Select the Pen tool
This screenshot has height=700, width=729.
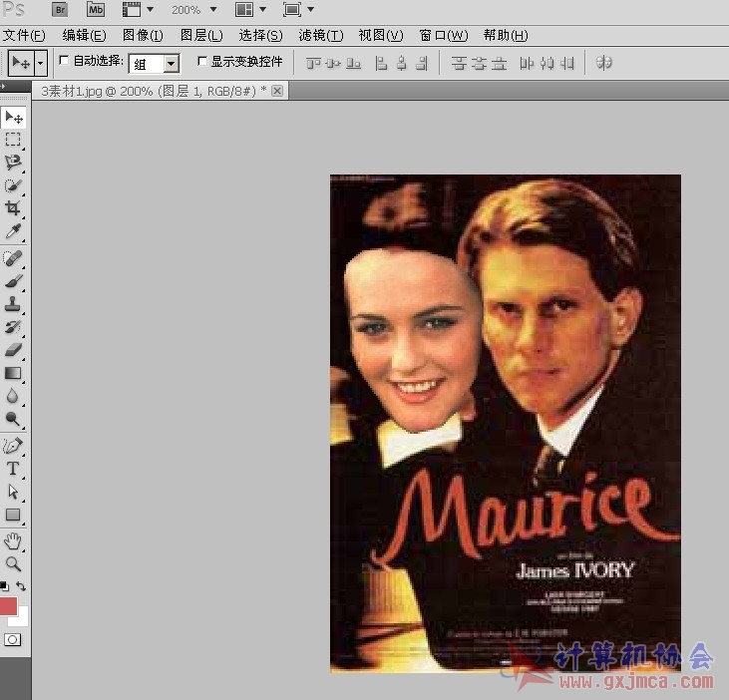click(x=13, y=446)
